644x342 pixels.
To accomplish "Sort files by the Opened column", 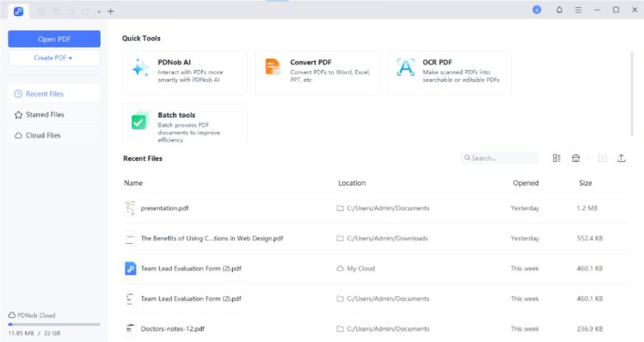I will [x=526, y=183].
